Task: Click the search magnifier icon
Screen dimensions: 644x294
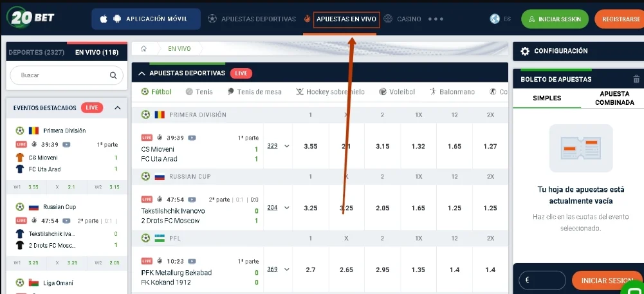Action: coord(113,75)
